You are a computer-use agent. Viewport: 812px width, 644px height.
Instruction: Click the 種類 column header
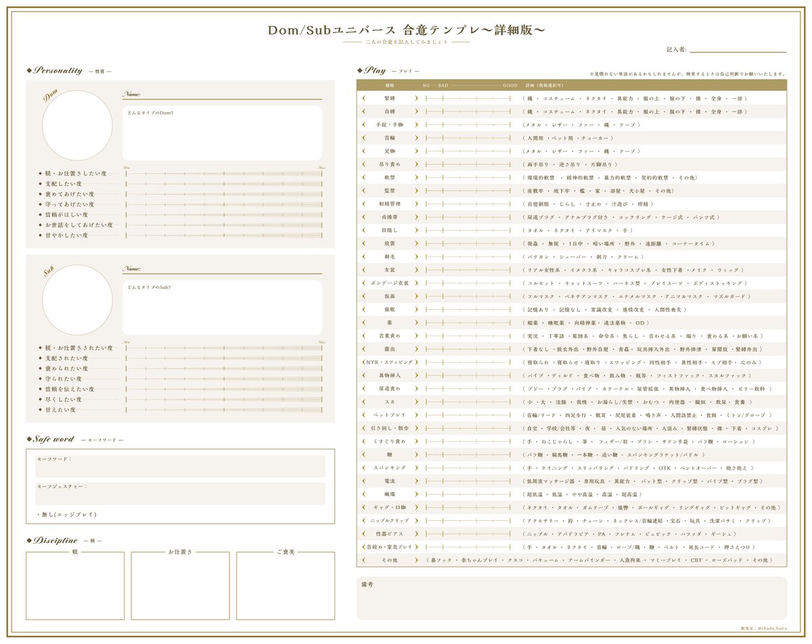388,86
